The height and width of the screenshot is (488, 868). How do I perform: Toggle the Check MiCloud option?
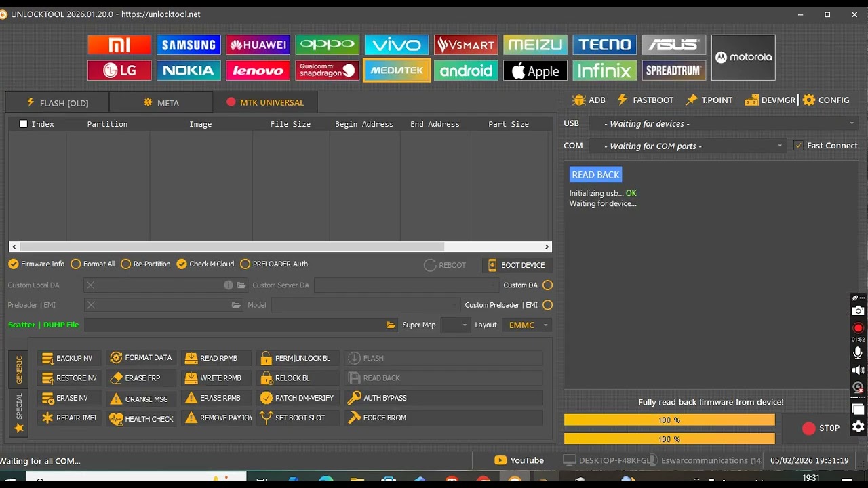(x=205, y=264)
